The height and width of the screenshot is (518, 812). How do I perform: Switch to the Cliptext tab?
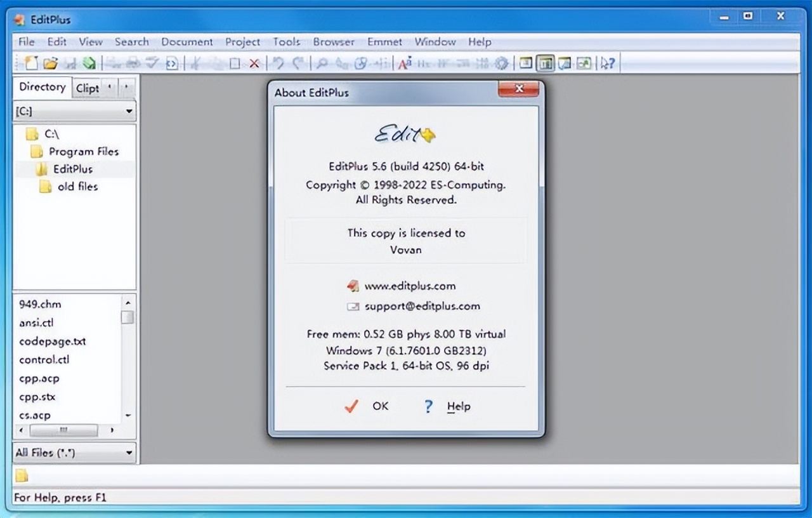click(88, 88)
